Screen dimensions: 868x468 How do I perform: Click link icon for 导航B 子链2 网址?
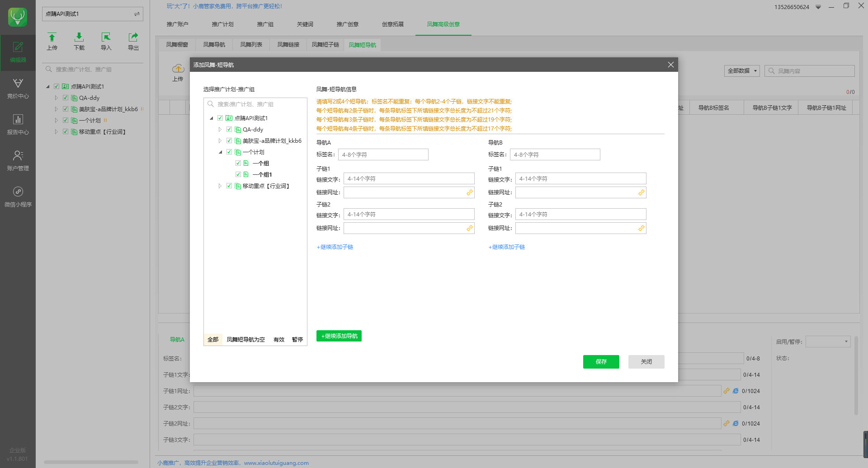(642, 228)
